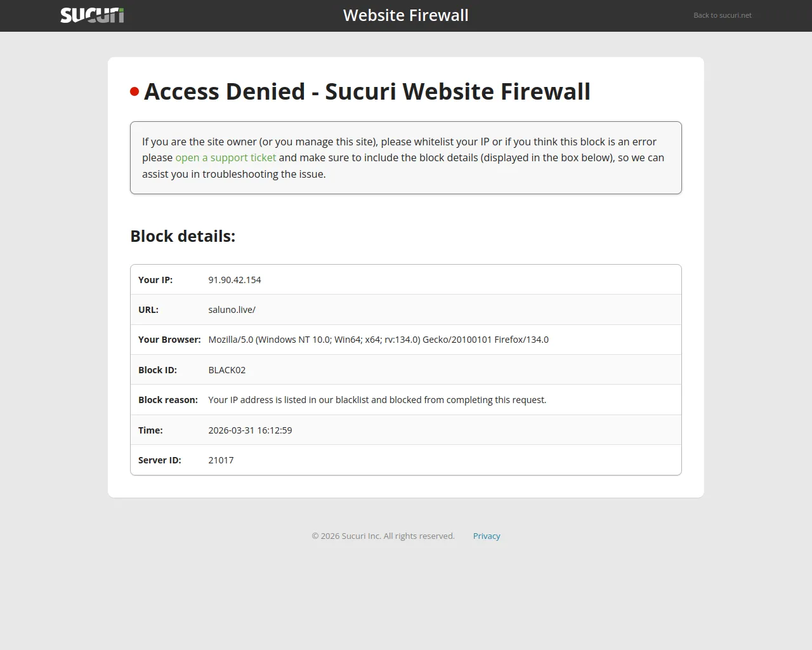Open the Privacy link in footer

[487, 536]
